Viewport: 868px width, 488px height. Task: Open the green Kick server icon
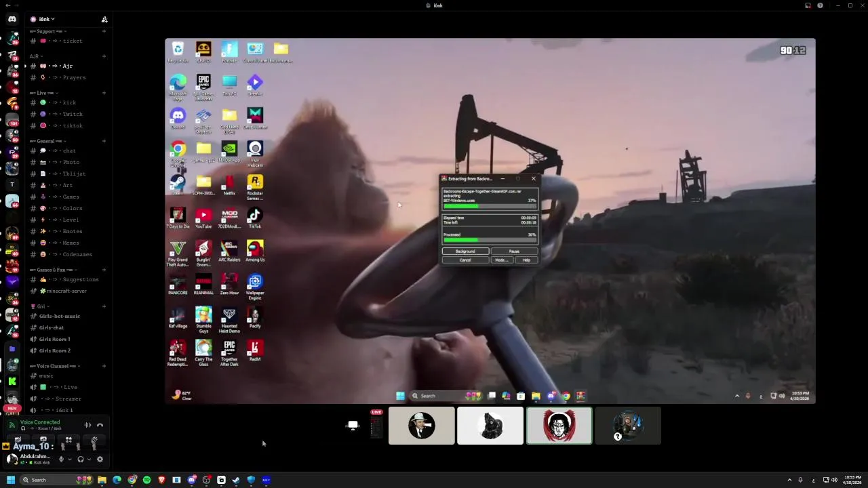click(12, 382)
